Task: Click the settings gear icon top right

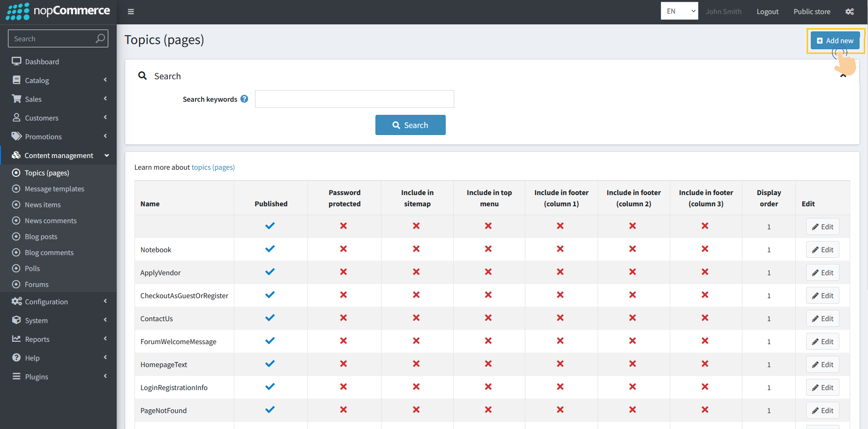Action: (x=850, y=11)
